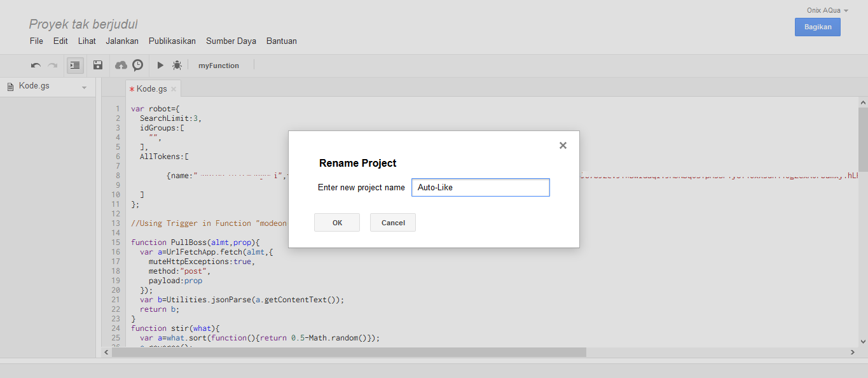Toggle the indent formatting icon
The width and height of the screenshot is (868, 378).
(x=75, y=65)
